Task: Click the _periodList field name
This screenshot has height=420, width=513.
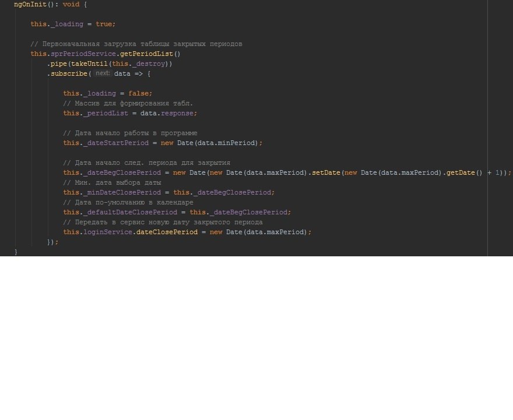Action: 106,114
